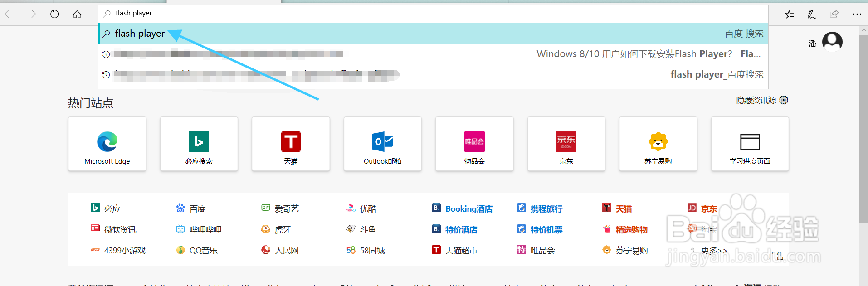868x286 pixels.
Task: Open the 必应搜索 top site tile
Action: tap(199, 144)
